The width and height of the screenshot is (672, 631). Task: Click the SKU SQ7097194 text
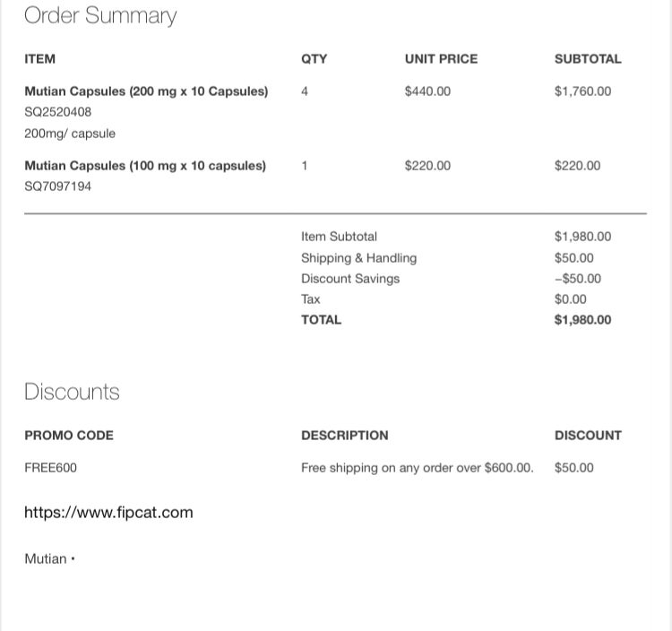click(x=57, y=186)
